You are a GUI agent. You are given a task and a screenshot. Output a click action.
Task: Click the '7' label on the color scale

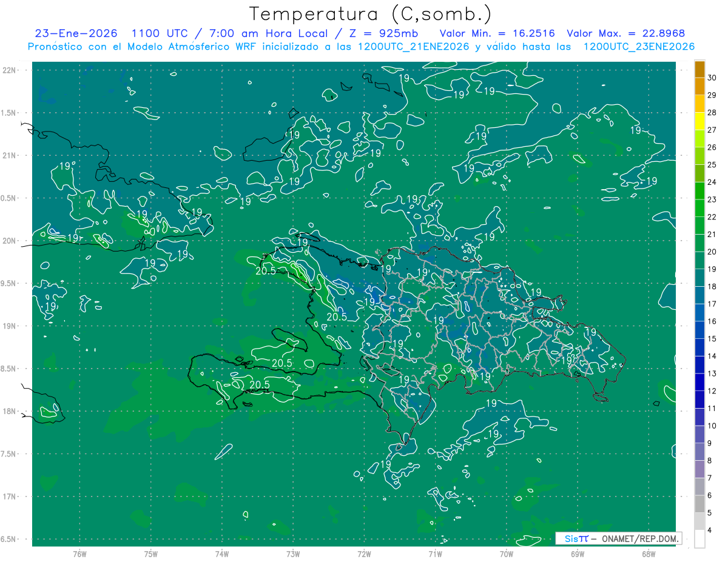point(710,478)
